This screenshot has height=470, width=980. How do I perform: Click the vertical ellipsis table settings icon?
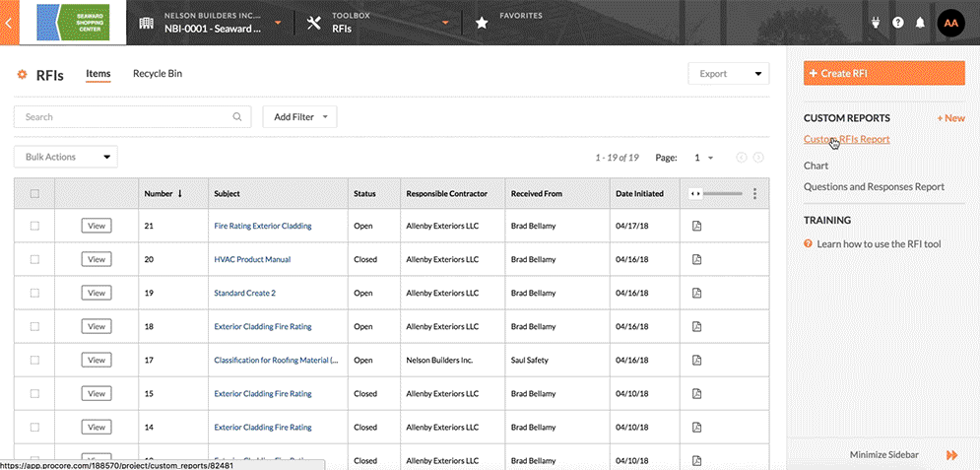coord(754,194)
